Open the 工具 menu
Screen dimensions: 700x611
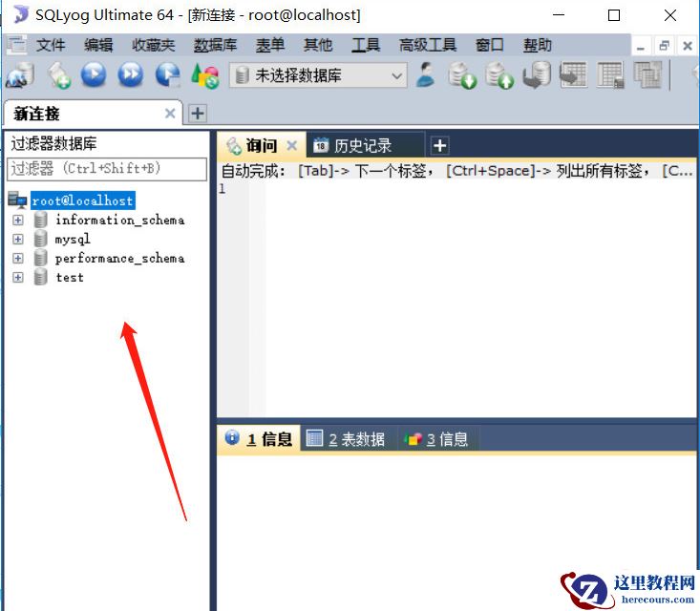tap(366, 45)
